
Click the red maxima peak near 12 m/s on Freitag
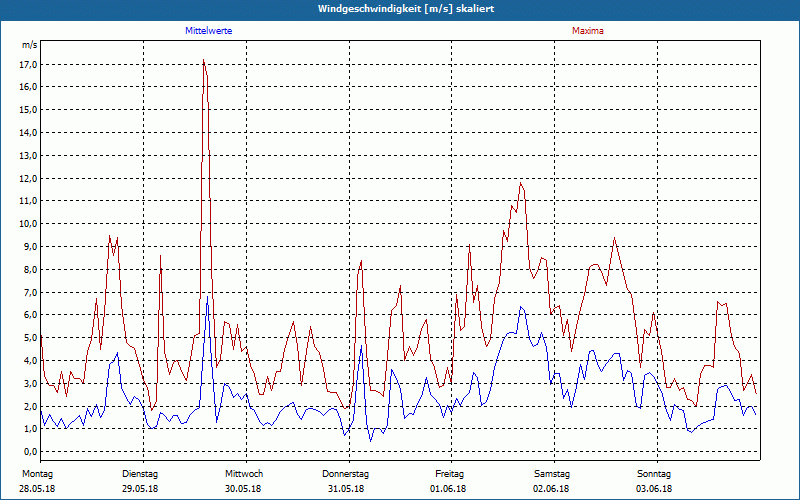tap(520, 183)
